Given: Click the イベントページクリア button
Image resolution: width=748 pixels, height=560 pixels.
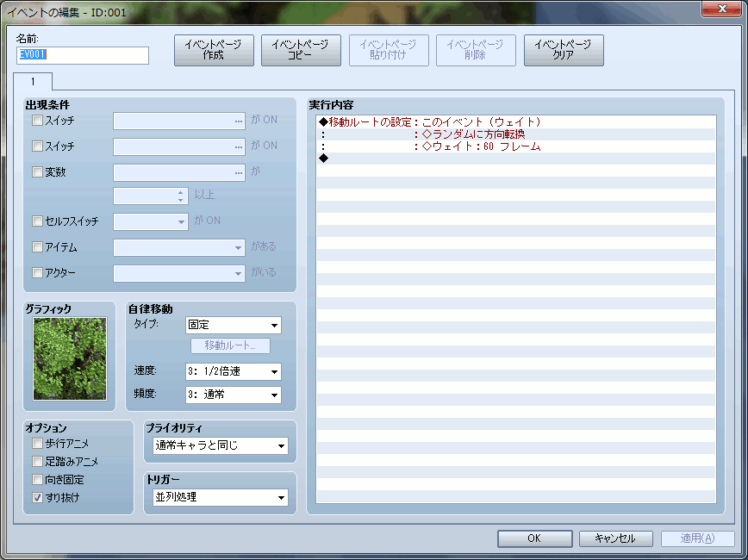Looking at the screenshot, I should (563, 50).
